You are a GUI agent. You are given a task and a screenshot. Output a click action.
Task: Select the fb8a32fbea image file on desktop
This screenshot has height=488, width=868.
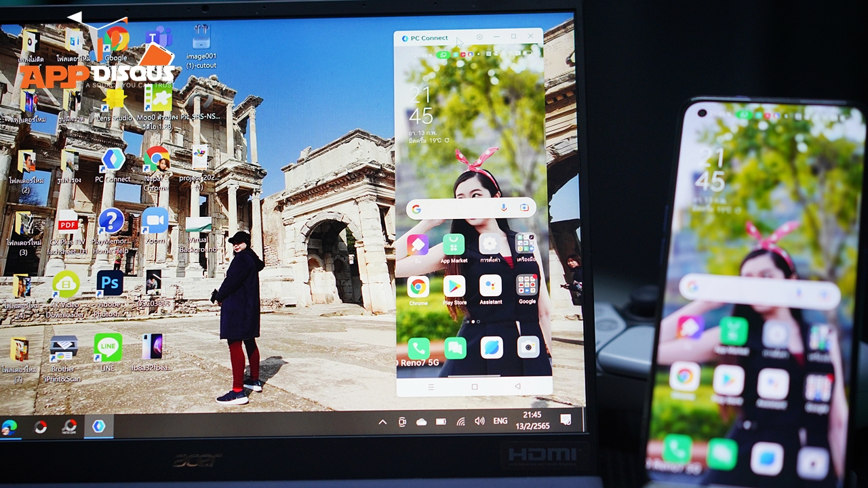tap(151, 352)
